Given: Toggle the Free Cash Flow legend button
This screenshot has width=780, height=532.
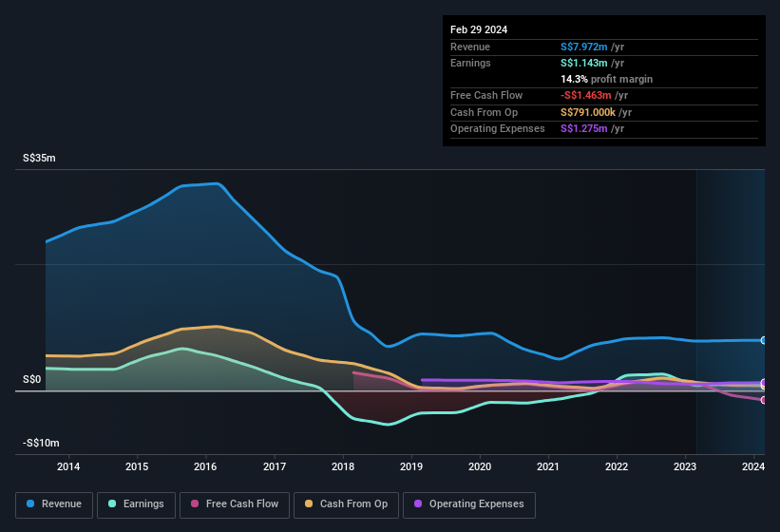Looking at the screenshot, I should (235, 504).
